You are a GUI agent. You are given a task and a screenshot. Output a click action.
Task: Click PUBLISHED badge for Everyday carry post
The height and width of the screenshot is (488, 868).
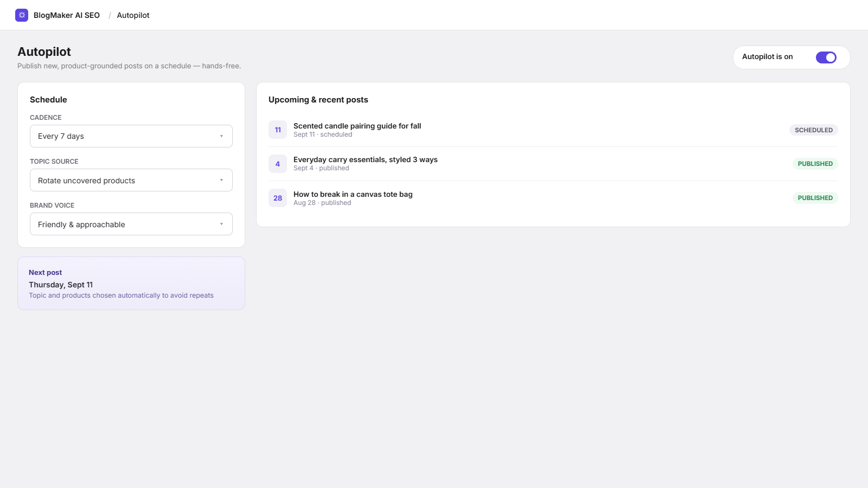click(x=815, y=164)
